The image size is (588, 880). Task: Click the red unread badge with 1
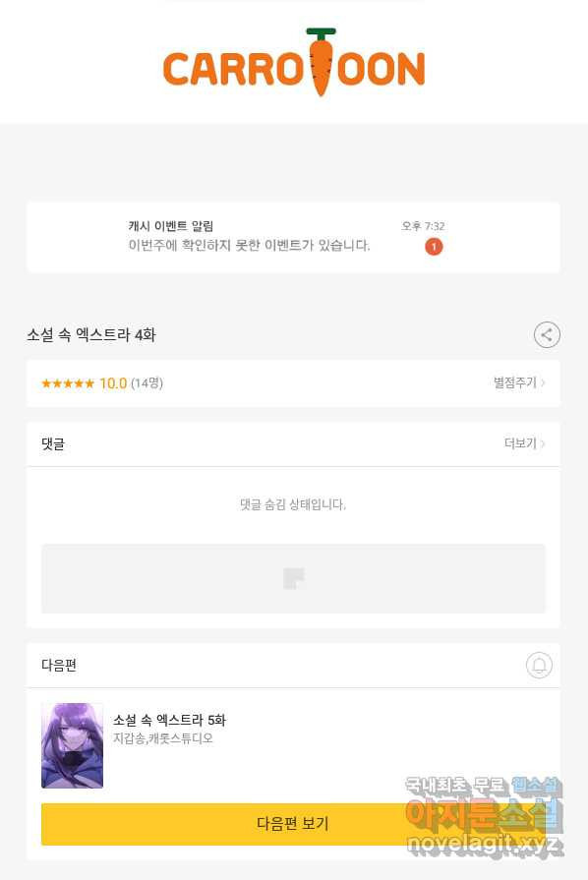(434, 247)
